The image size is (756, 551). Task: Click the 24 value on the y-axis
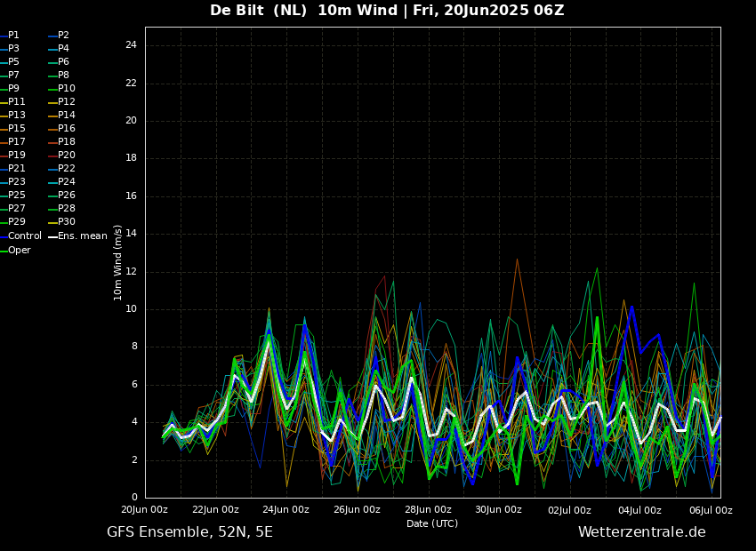pos(131,45)
